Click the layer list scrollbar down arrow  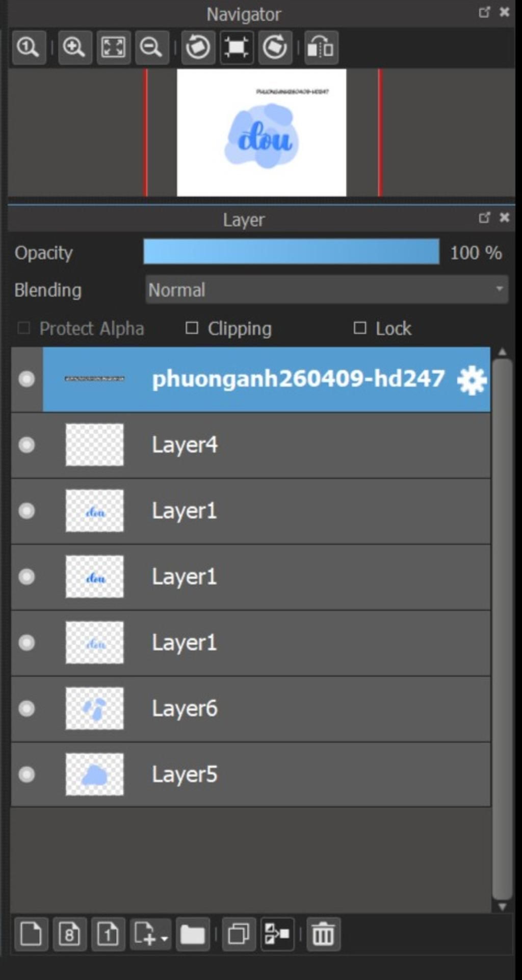tap(502, 907)
